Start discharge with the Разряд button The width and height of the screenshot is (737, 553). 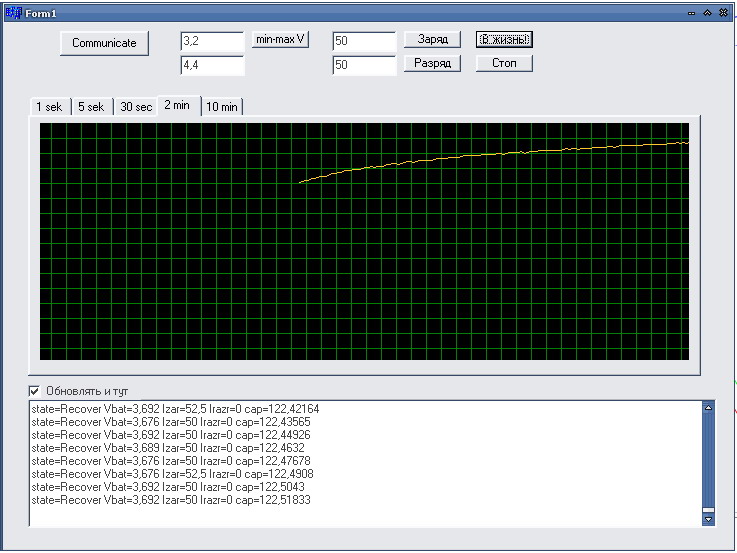pyautogui.click(x=432, y=63)
